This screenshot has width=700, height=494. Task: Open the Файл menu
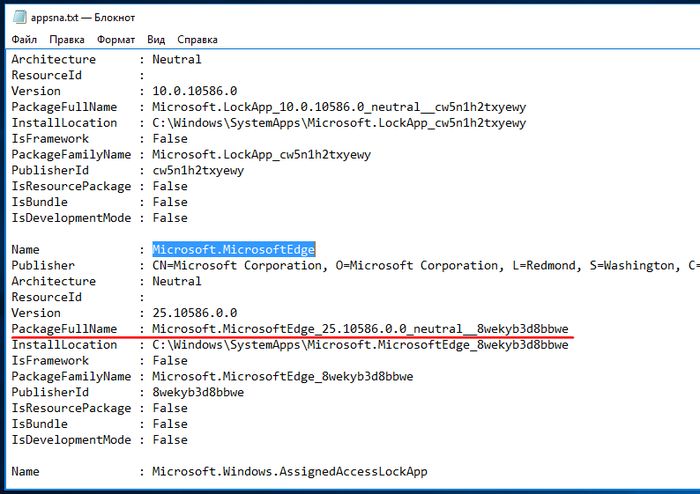point(24,40)
